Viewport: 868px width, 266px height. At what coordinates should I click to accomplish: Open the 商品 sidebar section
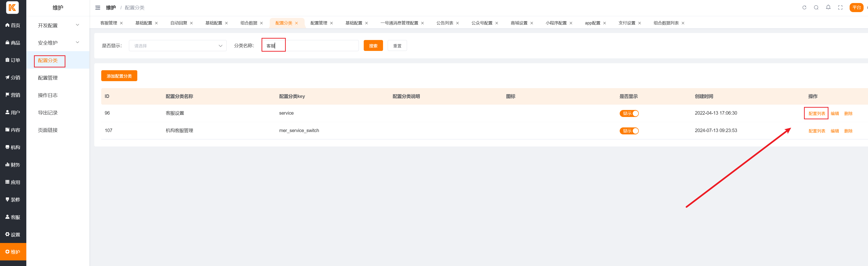pos(13,43)
